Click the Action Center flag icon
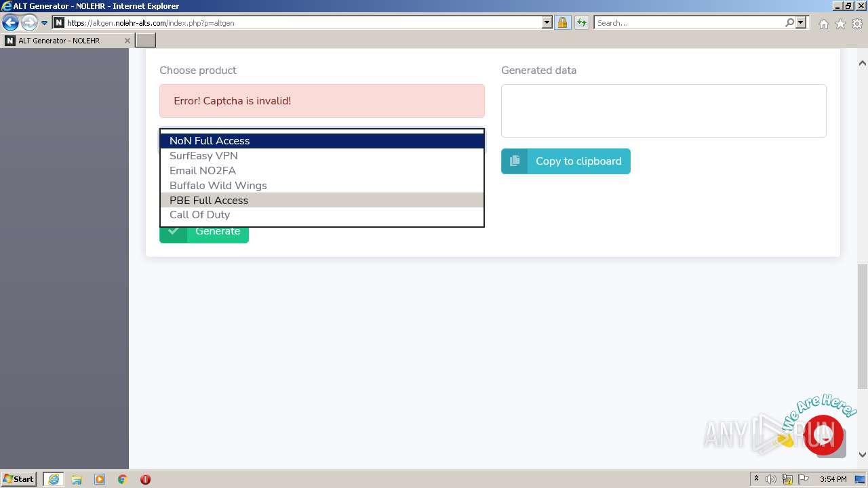 tap(804, 479)
